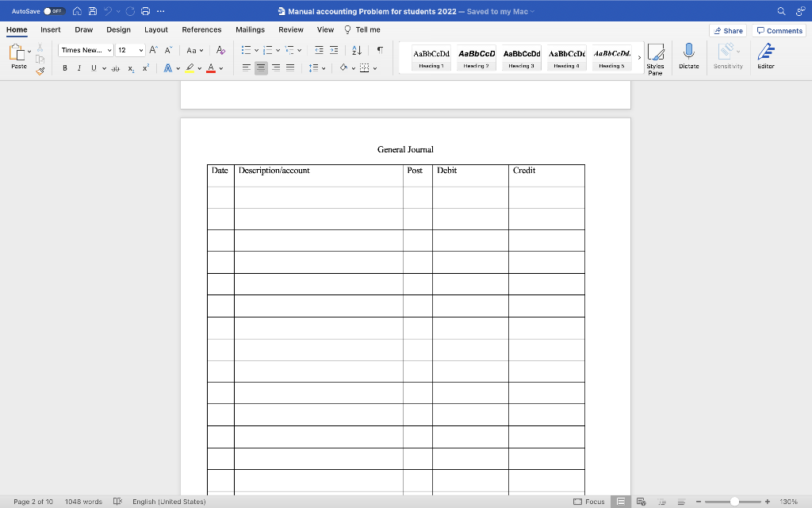Click the zoom out minus button
Screen dimensions: 812x508
pos(698,502)
